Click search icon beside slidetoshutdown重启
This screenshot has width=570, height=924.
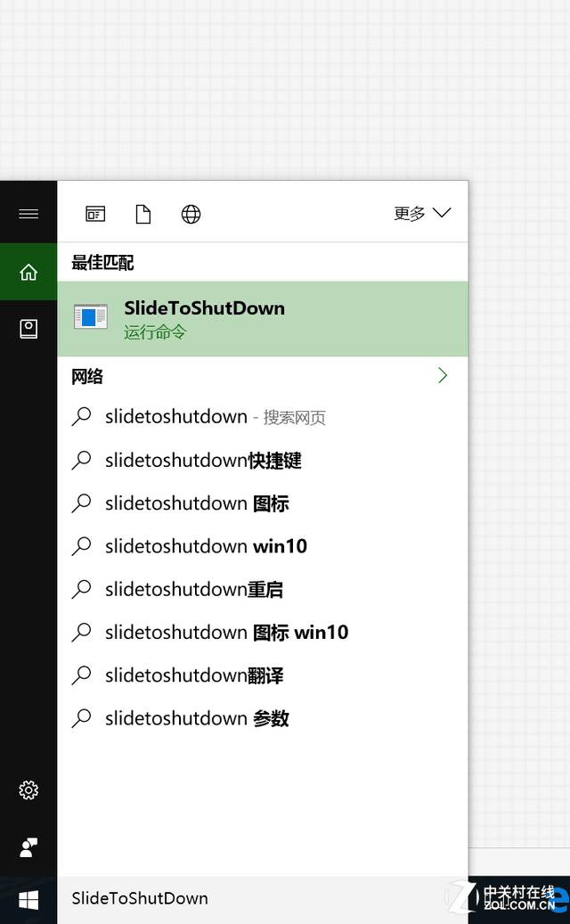pyautogui.click(x=81, y=589)
